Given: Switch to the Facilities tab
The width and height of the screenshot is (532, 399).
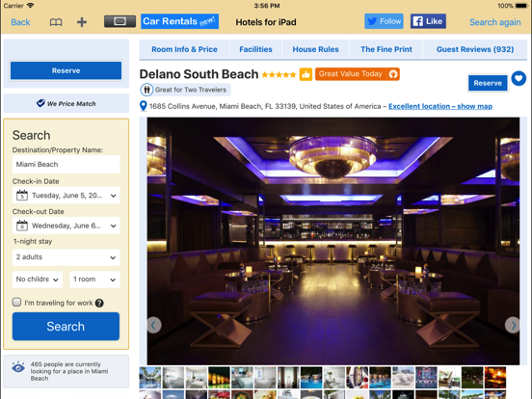Looking at the screenshot, I should coord(255,49).
